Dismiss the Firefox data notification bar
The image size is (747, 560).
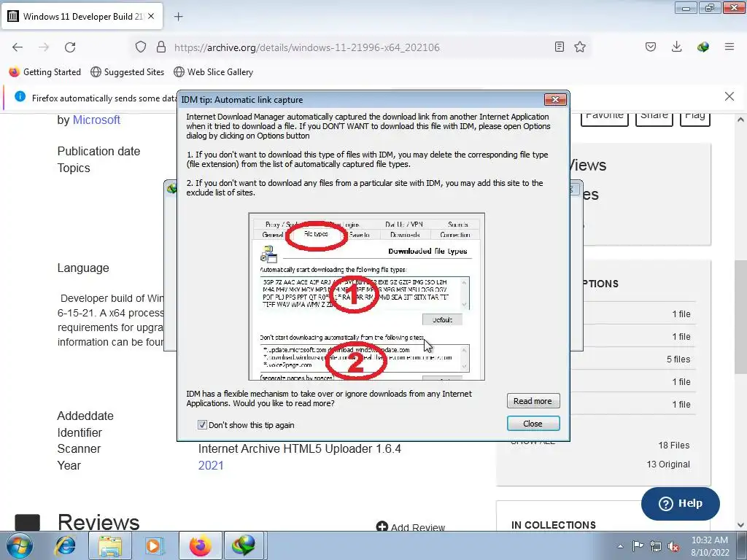coord(729,97)
